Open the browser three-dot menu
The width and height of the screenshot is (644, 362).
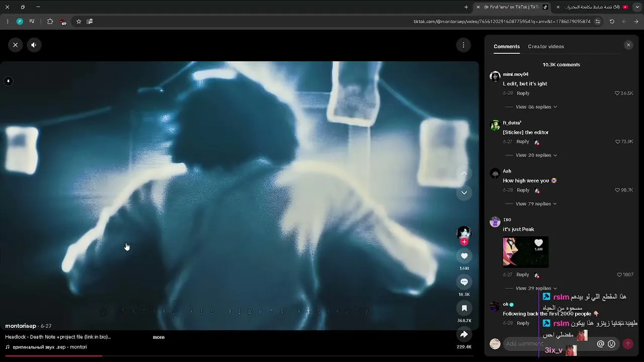[7, 22]
